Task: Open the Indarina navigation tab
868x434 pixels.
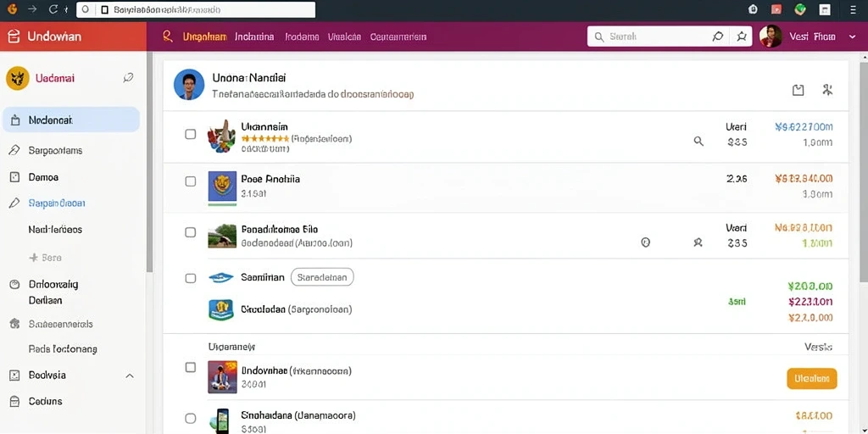Action: click(254, 37)
